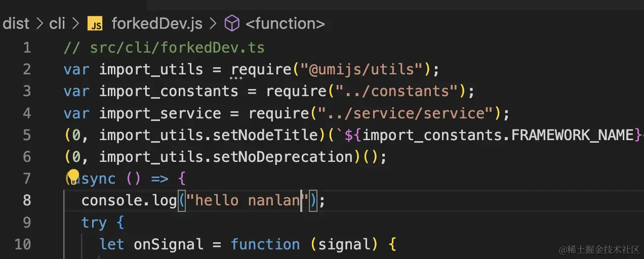Click line number 1 in gutter
Screen dimensions: 644x259
click(27, 48)
